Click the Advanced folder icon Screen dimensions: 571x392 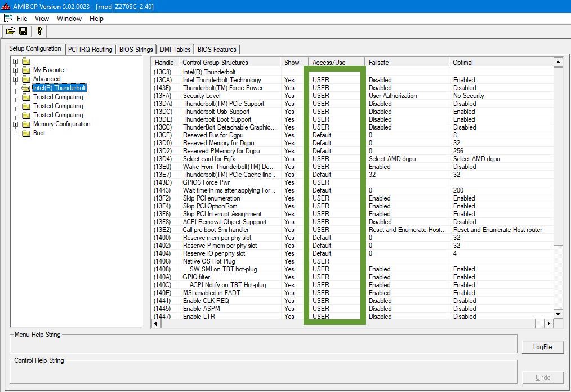26,79
